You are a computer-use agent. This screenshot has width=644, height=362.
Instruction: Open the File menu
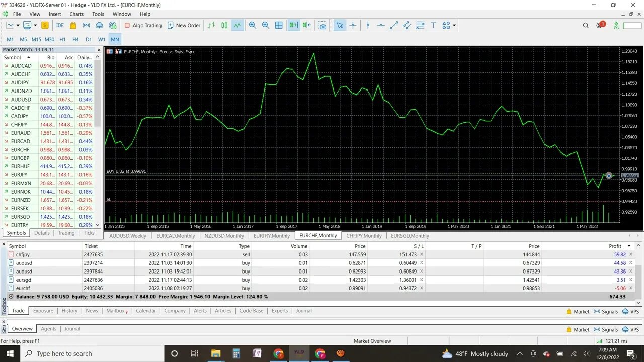coord(17,14)
